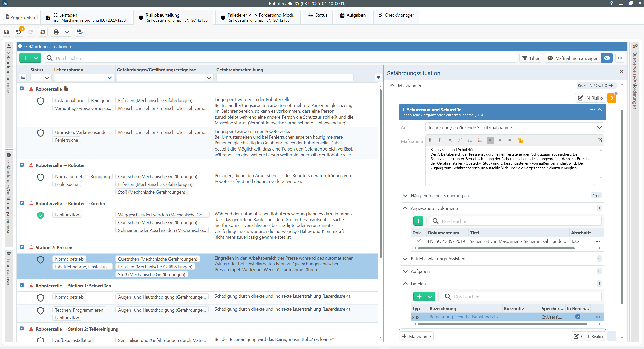Open the Lebensphasen filter dropdown

[110, 78]
